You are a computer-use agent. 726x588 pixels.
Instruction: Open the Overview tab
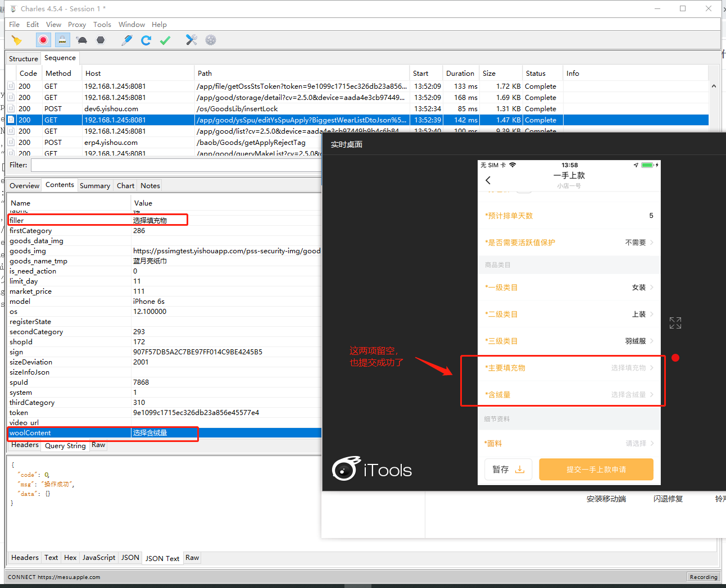point(25,185)
